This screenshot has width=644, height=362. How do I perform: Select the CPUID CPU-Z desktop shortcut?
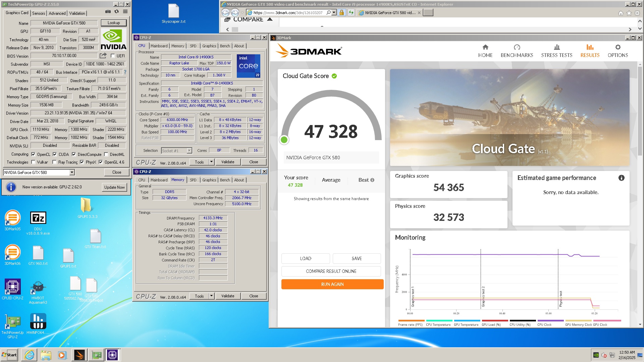(12, 289)
